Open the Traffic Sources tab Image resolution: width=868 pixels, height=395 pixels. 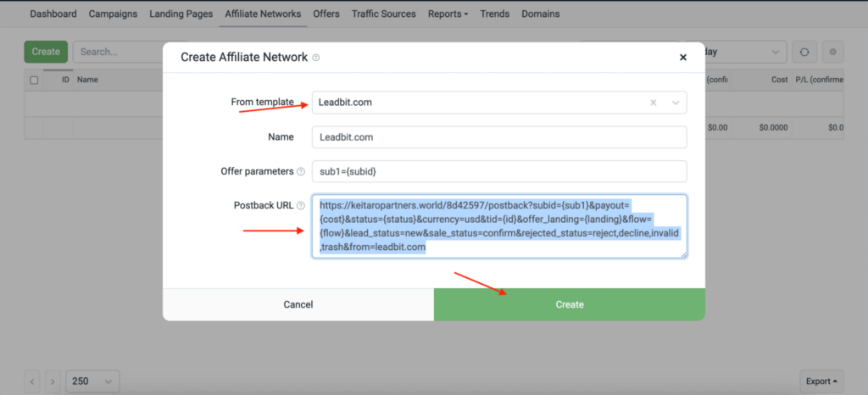383,14
